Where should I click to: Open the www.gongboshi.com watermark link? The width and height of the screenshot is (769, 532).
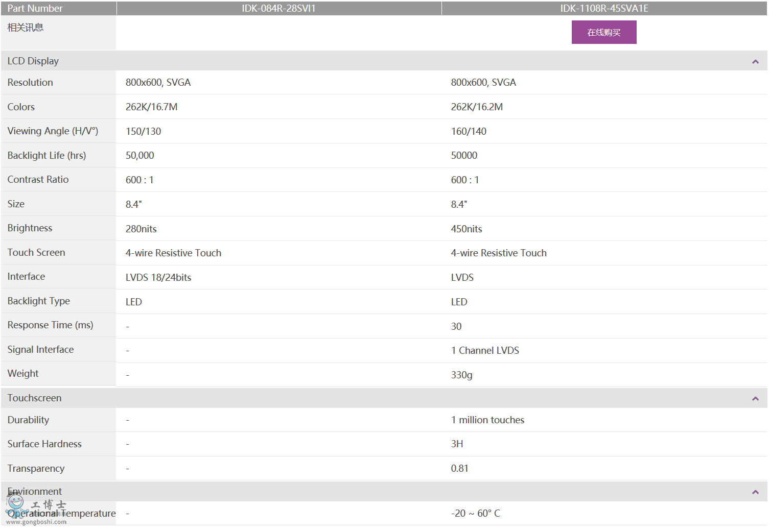coord(36,522)
